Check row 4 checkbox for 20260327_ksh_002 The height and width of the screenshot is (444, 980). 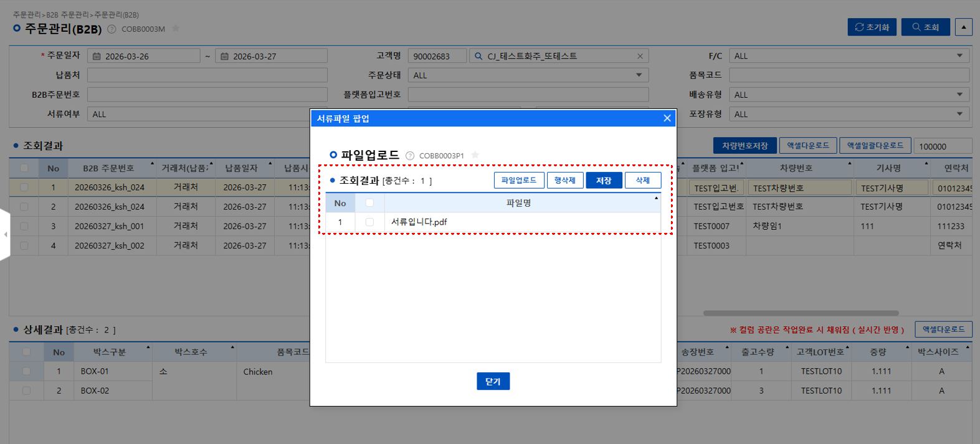tap(24, 245)
